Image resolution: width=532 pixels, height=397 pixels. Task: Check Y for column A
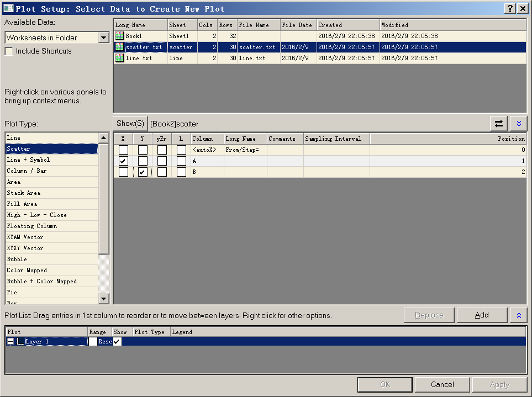[x=143, y=161]
